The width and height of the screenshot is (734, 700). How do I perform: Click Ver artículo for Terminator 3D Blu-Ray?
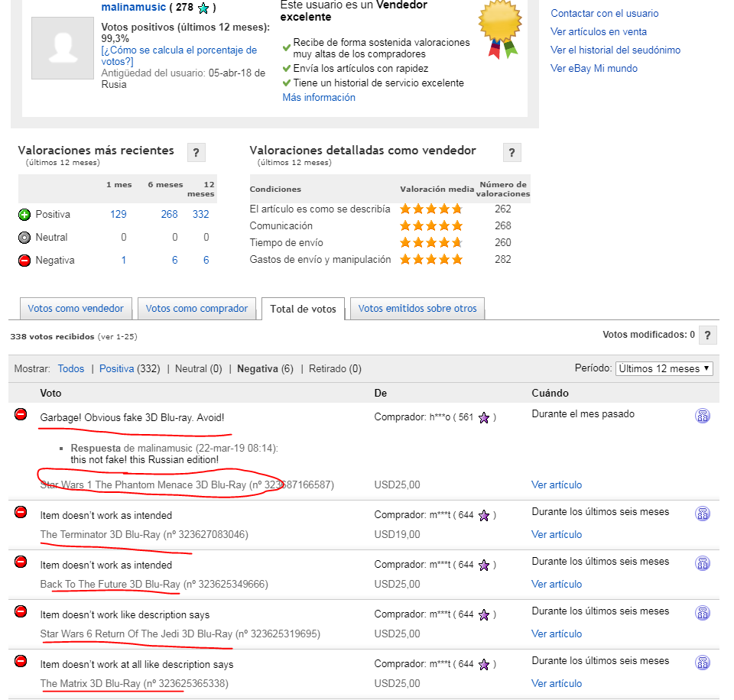coord(557,534)
